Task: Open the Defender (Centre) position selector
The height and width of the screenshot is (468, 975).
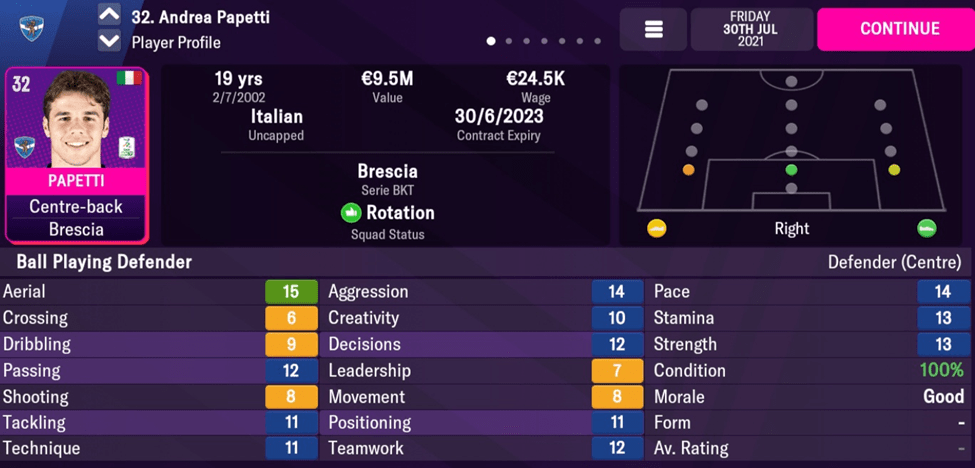Action: click(895, 263)
